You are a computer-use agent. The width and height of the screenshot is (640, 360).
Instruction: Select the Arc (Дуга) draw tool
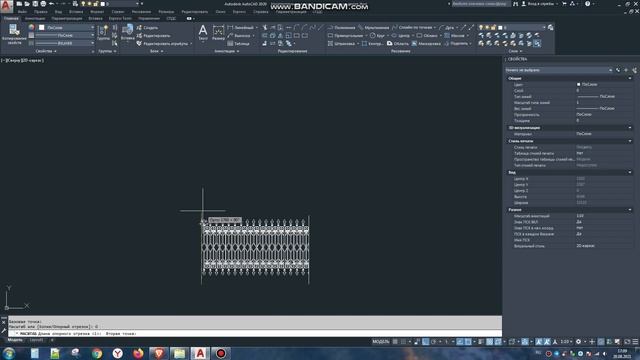[x=447, y=27]
